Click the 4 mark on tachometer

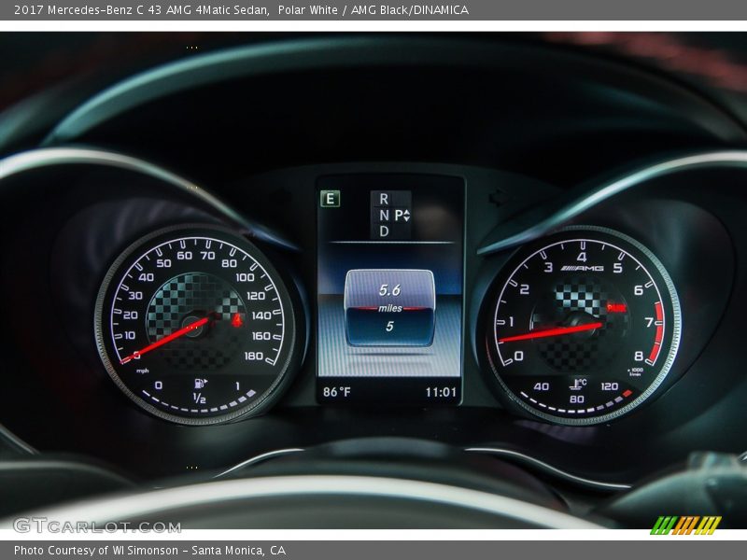[582, 257]
